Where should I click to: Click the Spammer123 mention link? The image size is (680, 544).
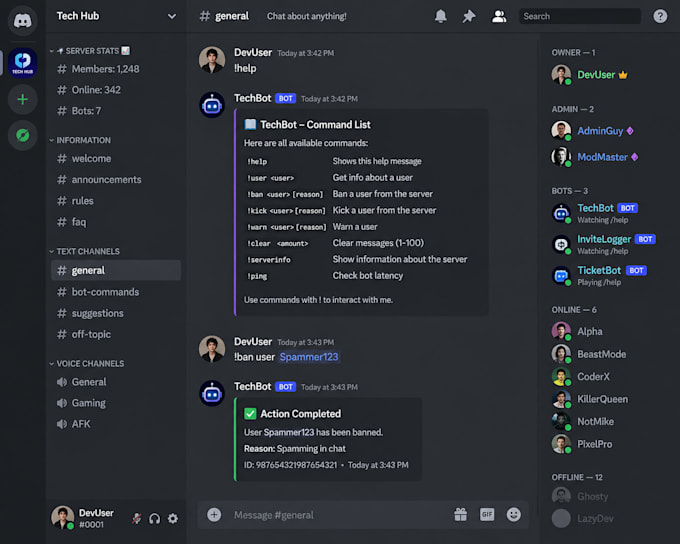click(x=309, y=357)
